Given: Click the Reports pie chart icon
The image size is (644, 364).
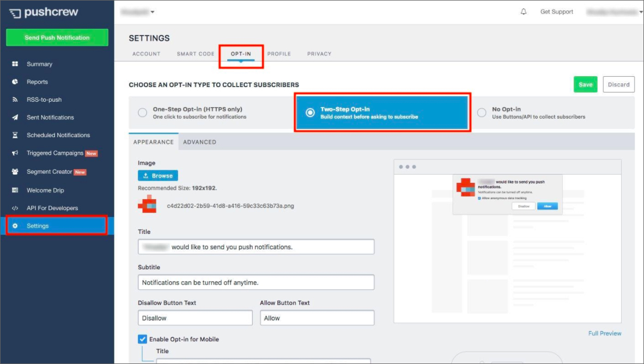Looking at the screenshot, I should [15, 82].
